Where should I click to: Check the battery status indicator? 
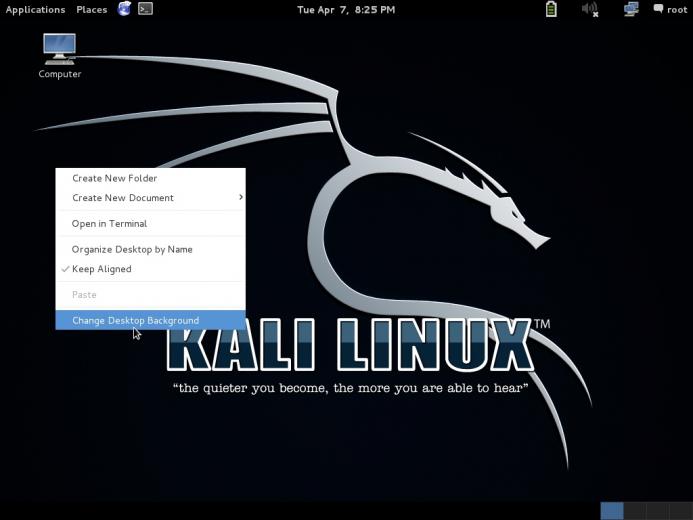(x=551, y=9)
